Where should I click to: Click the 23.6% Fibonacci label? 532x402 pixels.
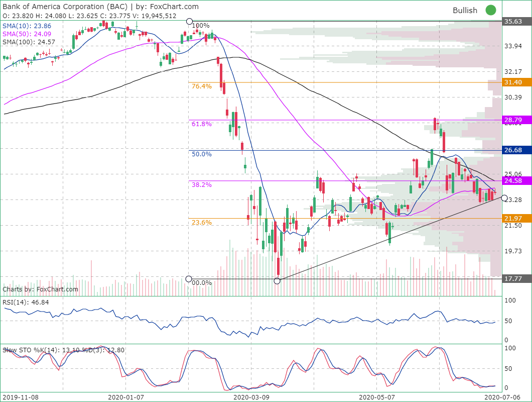(x=202, y=223)
